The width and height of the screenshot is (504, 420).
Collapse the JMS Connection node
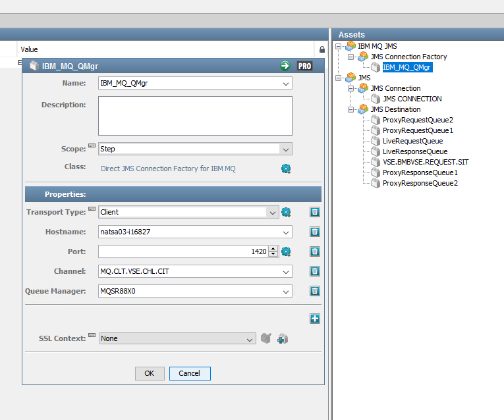[350, 89]
